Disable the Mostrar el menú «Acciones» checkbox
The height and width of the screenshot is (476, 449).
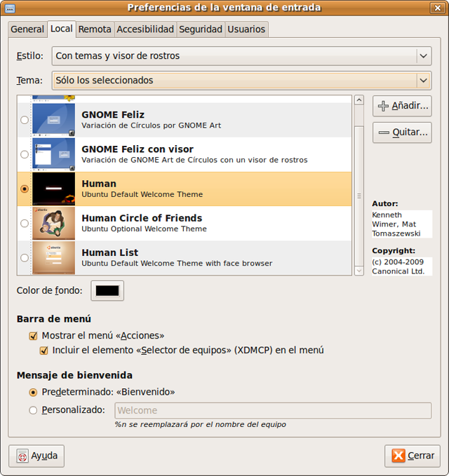tap(33, 336)
